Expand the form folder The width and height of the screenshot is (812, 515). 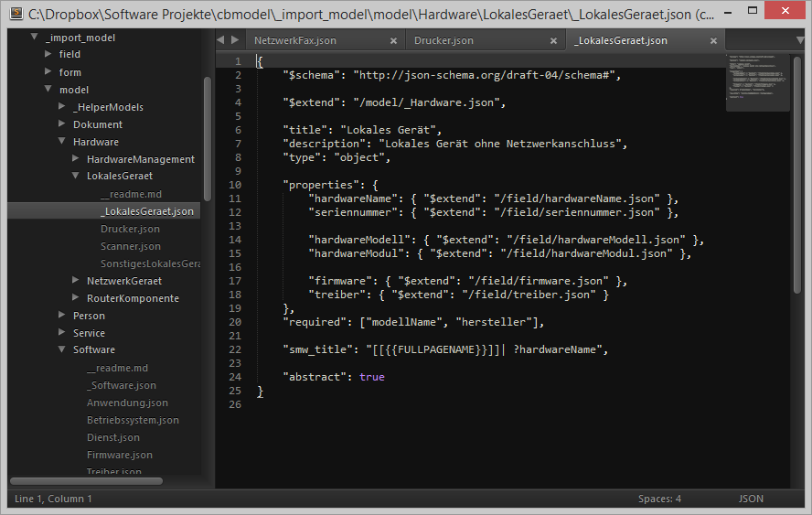click(x=48, y=71)
